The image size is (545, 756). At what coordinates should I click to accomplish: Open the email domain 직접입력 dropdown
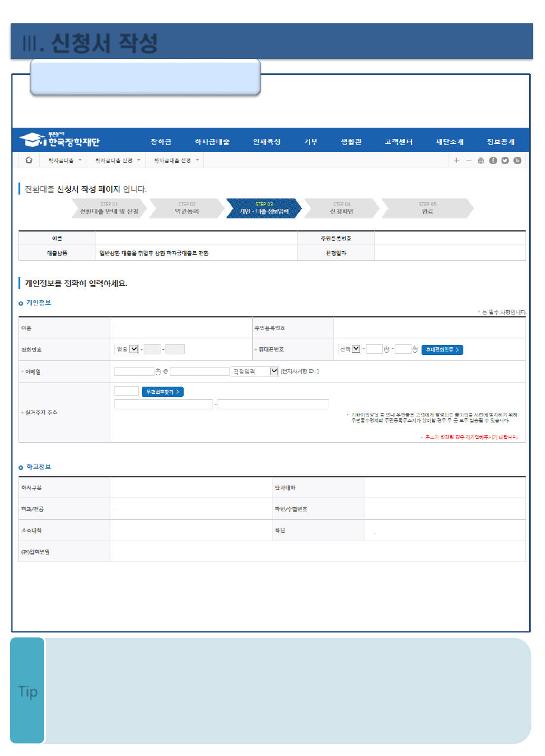click(274, 372)
